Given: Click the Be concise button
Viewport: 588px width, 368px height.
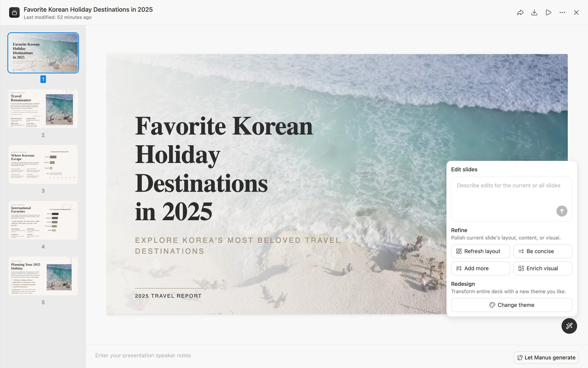Looking at the screenshot, I should [x=542, y=251].
